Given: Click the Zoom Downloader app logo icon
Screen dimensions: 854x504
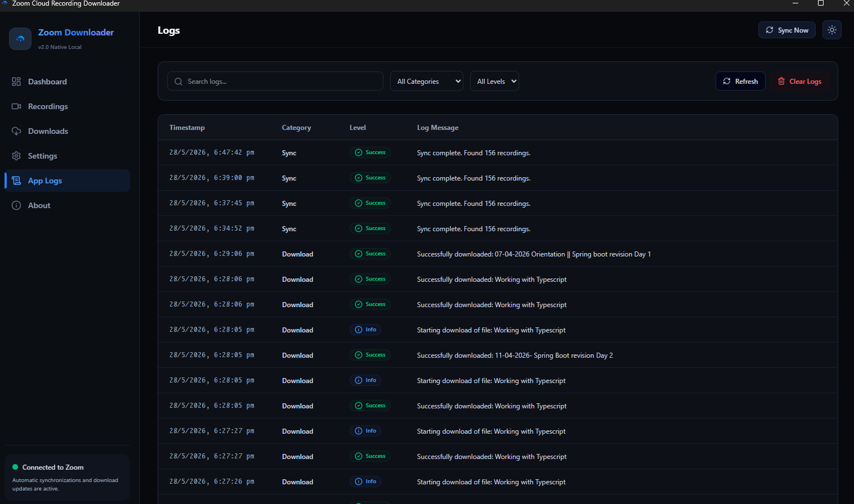Looking at the screenshot, I should (20, 39).
